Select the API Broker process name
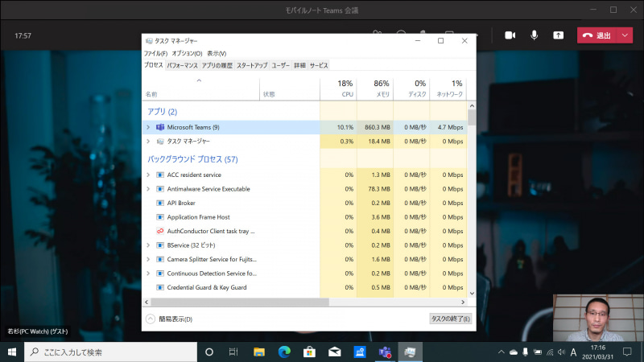This screenshot has height=362, width=644. pyautogui.click(x=181, y=203)
